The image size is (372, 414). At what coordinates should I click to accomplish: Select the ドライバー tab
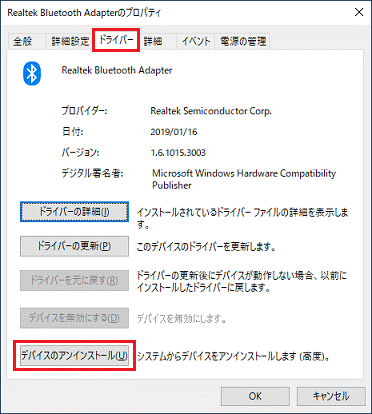pyautogui.click(x=116, y=40)
